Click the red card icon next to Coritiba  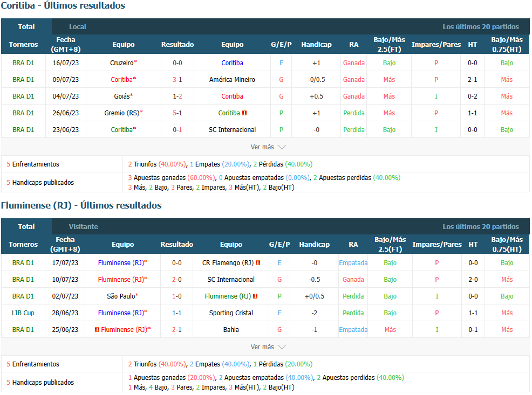(x=244, y=113)
